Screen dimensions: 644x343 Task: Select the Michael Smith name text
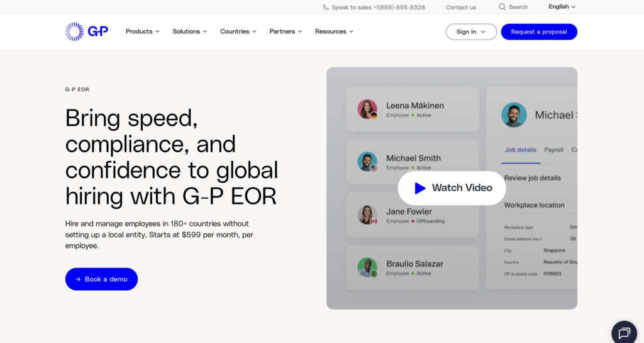click(413, 158)
